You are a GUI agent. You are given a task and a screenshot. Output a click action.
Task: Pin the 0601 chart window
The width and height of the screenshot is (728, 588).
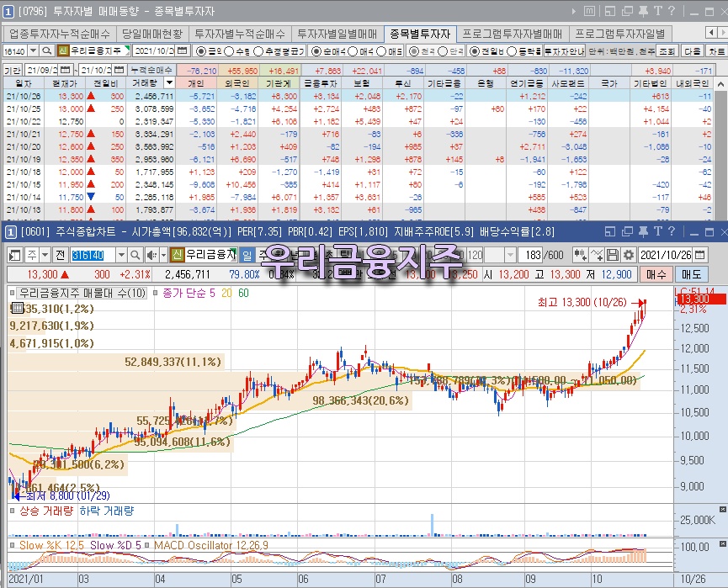pos(643,231)
